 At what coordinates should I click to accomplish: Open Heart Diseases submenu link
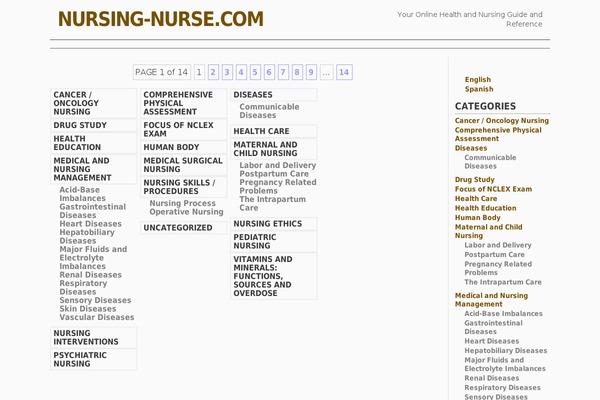coord(90,224)
